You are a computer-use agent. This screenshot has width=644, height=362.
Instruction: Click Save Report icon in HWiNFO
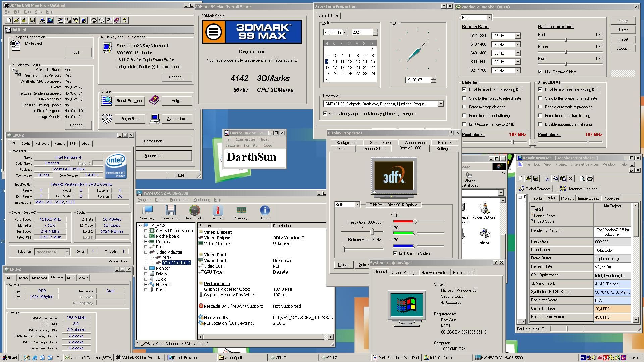click(x=170, y=213)
